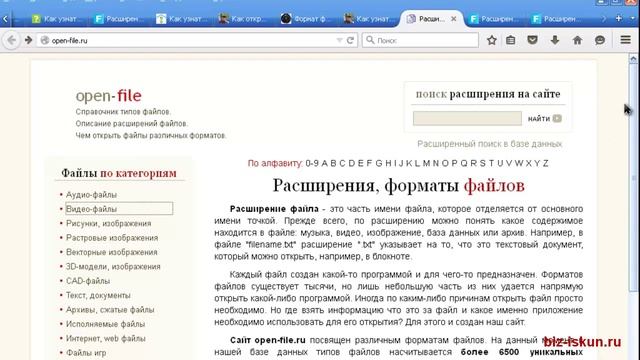Image resolution: width=640 pixels, height=360 pixels.
Task: Open Архивы, сжатые файлы category
Action: (x=110, y=309)
